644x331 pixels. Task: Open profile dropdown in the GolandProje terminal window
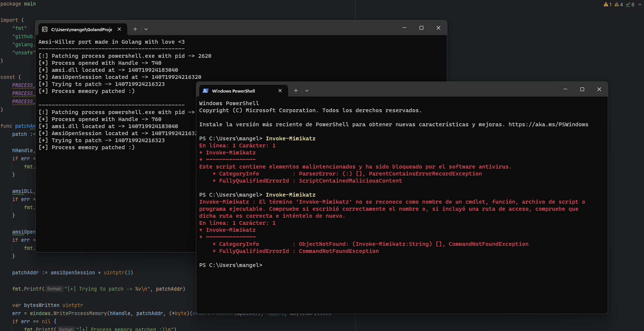click(x=146, y=29)
